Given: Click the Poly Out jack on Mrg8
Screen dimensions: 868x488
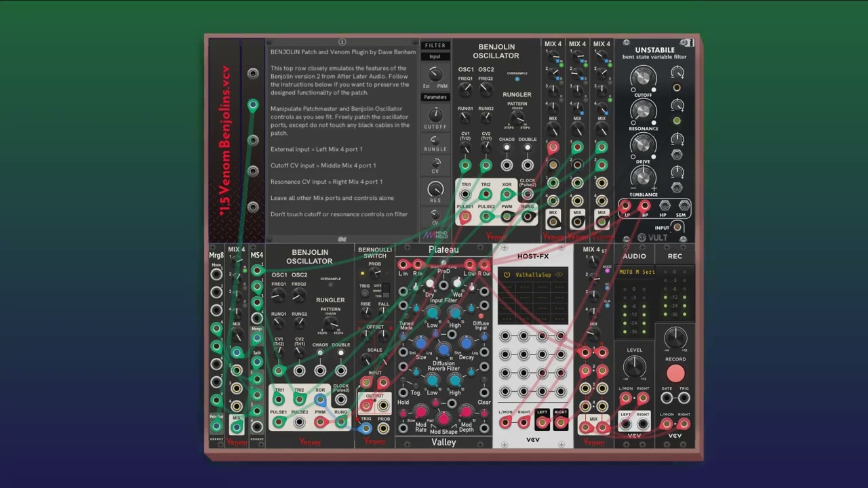Looking at the screenshot, I should click(216, 426).
